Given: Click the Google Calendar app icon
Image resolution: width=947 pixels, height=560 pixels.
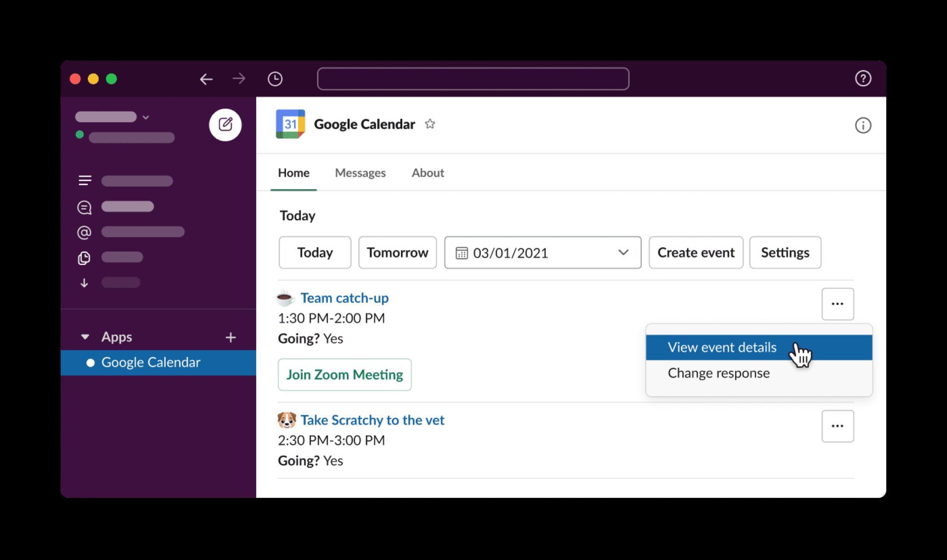Looking at the screenshot, I should (290, 125).
